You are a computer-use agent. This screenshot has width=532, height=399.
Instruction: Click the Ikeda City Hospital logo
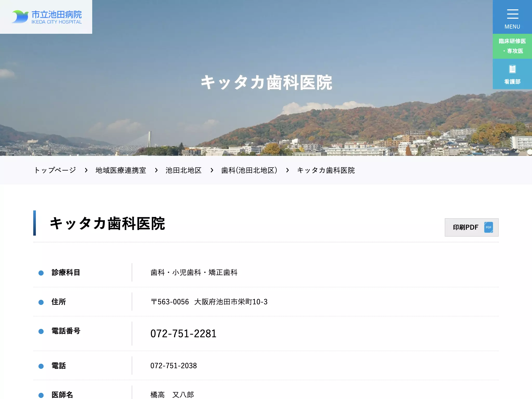[x=46, y=17]
